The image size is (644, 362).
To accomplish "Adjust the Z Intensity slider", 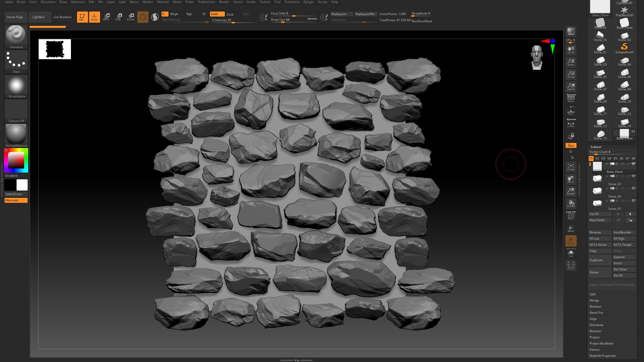I will pyautogui.click(x=233, y=20).
